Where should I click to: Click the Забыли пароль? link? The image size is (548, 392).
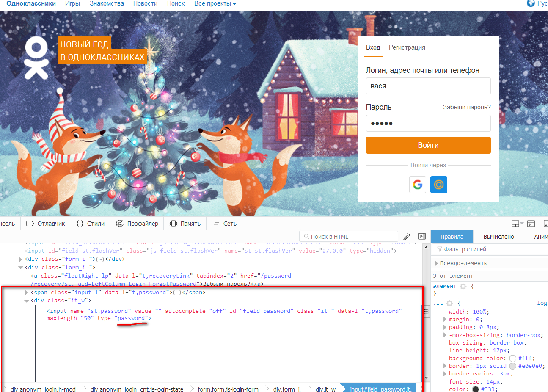[467, 107]
